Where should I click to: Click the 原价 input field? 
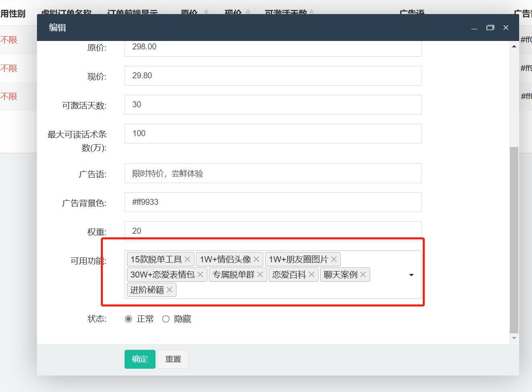(273, 48)
